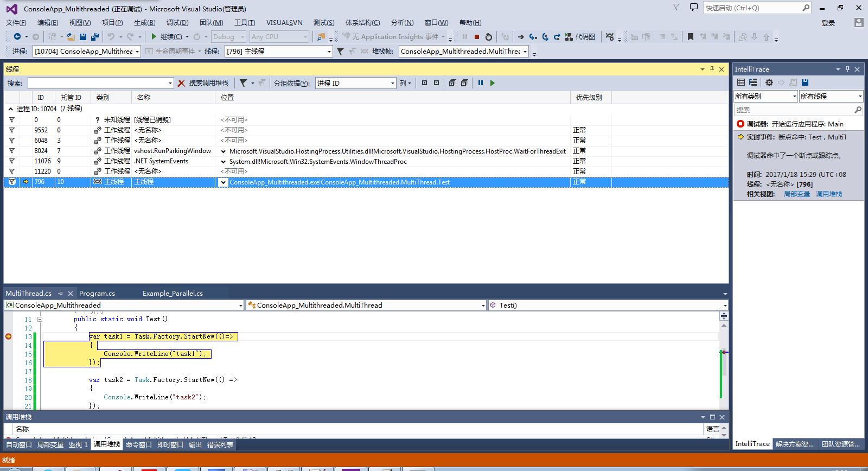This screenshot has width=868, height=471.
Task: Toggle pin on the MultiThread.cs tab
Action: tap(60, 293)
